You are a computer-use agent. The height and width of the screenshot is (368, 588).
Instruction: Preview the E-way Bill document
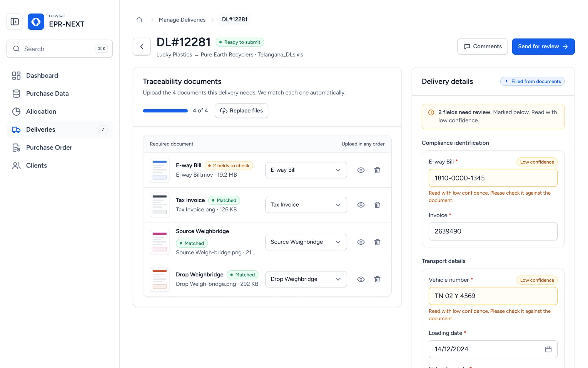point(361,170)
